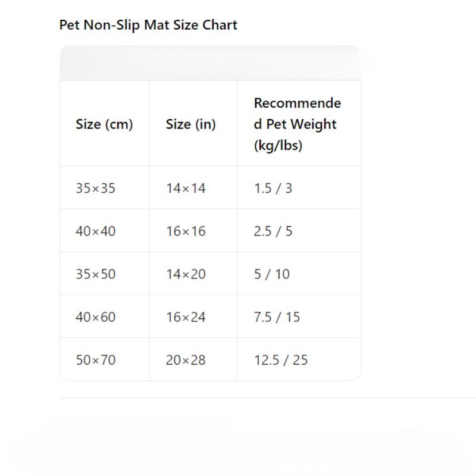This screenshot has width=476, height=476.
Task: Select the 35×50 cm size cell
Action: [x=104, y=274]
